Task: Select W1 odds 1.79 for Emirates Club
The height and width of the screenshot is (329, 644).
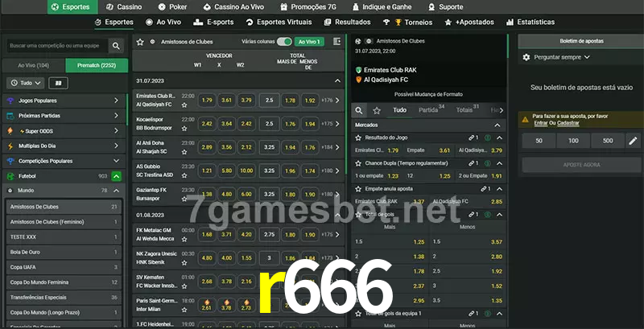Action: [x=207, y=100]
